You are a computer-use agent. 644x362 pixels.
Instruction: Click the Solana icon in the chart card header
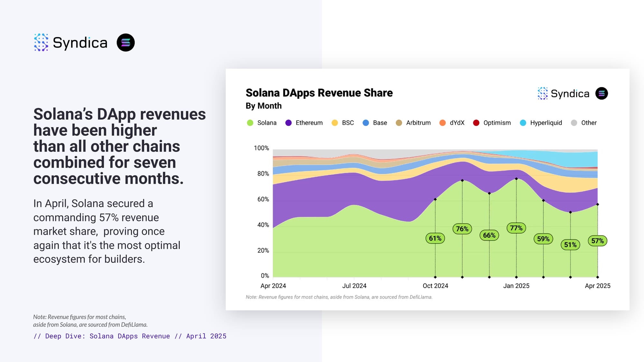click(601, 94)
